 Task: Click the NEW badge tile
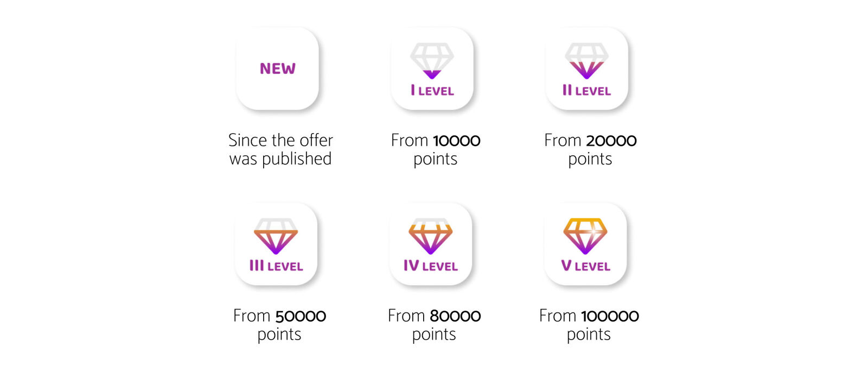277,68
